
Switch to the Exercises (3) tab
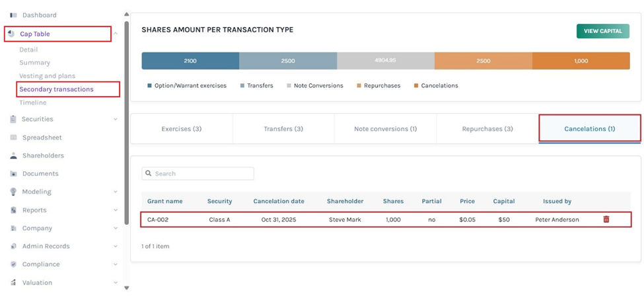click(182, 129)
